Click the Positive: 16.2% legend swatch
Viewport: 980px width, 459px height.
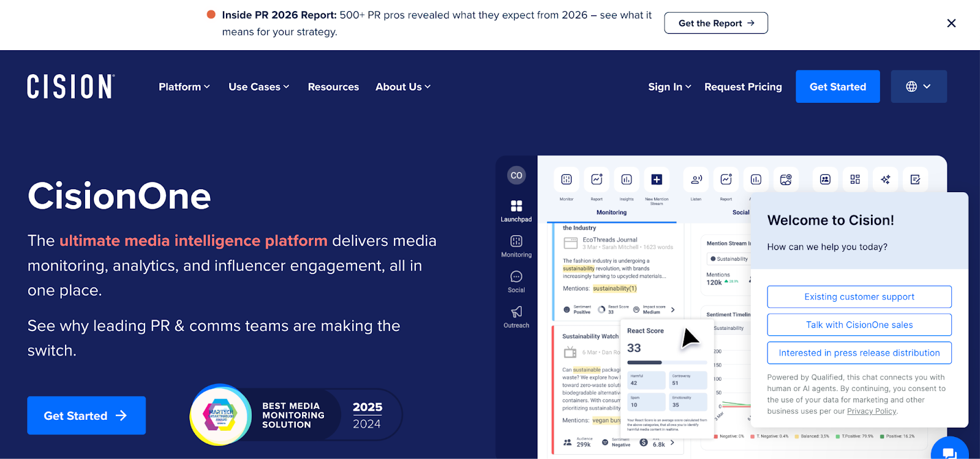pyautogui.click(x=882, y=436)
